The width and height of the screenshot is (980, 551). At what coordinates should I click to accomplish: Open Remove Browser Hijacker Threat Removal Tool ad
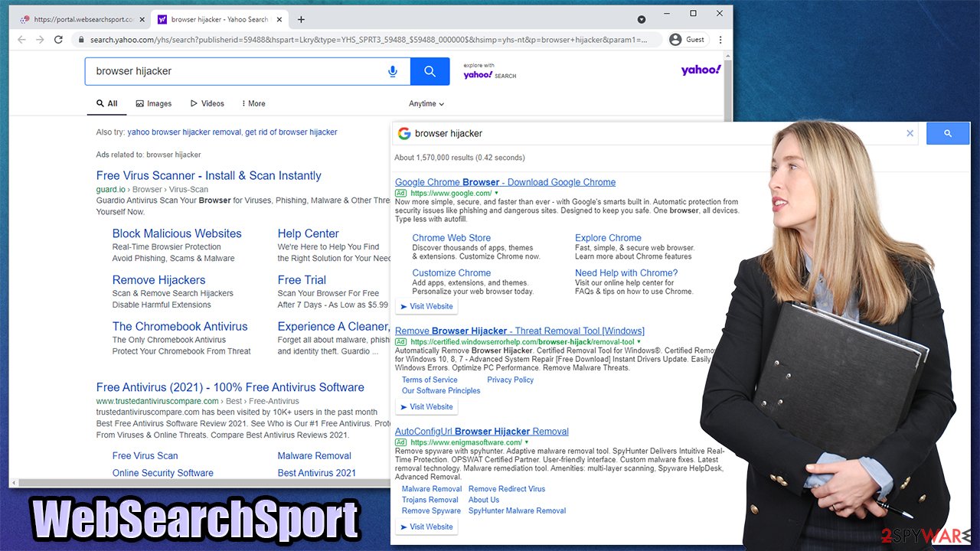[520, 331]
